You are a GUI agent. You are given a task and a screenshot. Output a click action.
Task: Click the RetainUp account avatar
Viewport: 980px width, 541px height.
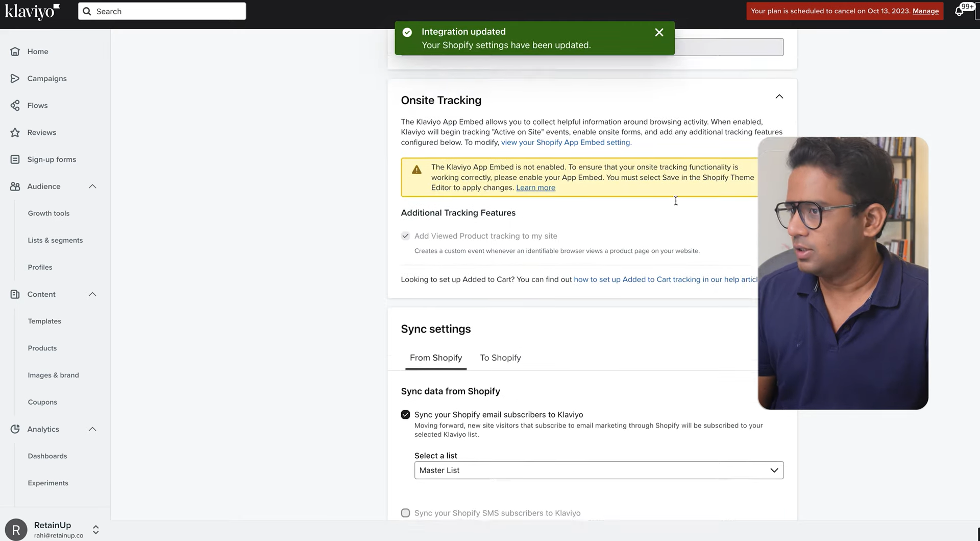coord(16,530)
